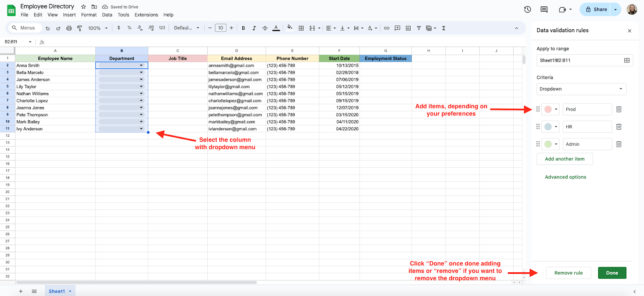Click Add another item button
Viewport: 644px width, 296px height.
pos(565,159)
